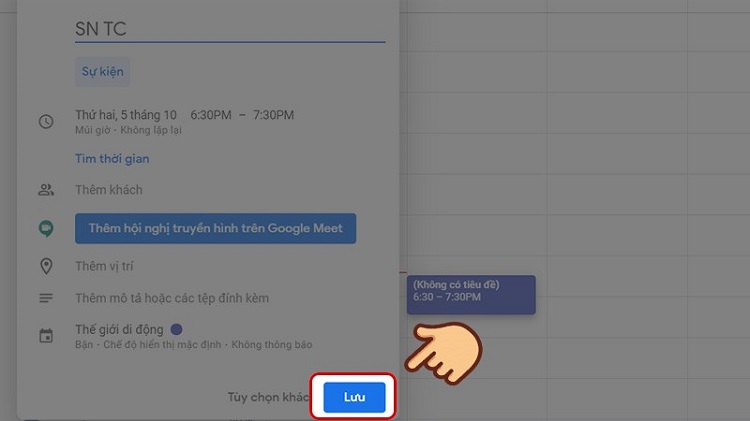Screen dimensions: 750x421
Task: Open Bận · Chế độ hiển thị mặc định settings
Action: pos(193,345)
